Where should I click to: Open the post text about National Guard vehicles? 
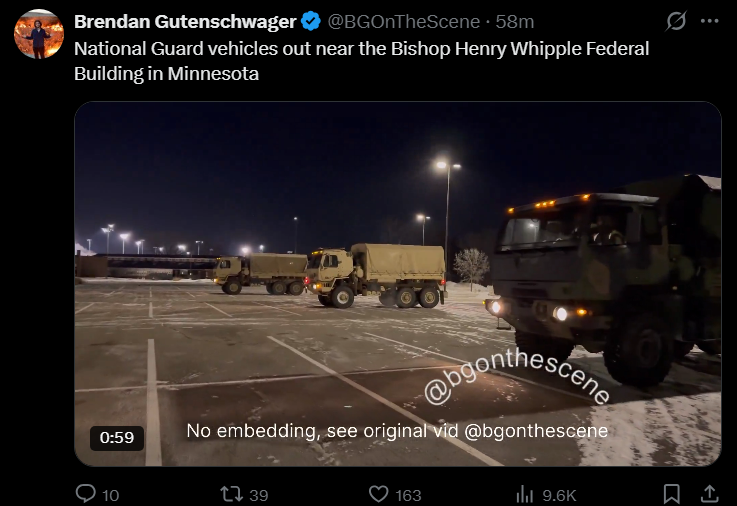361,61
